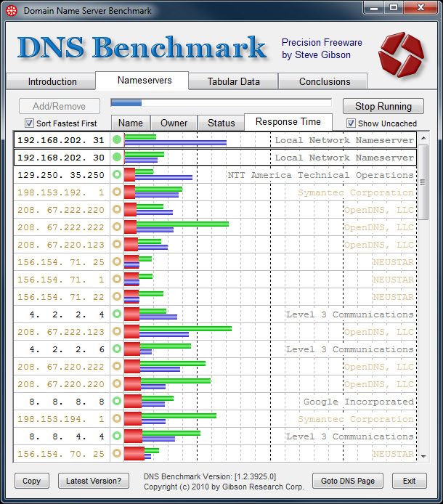
Task: Open the Introduction tab
Action: [51, 81]
